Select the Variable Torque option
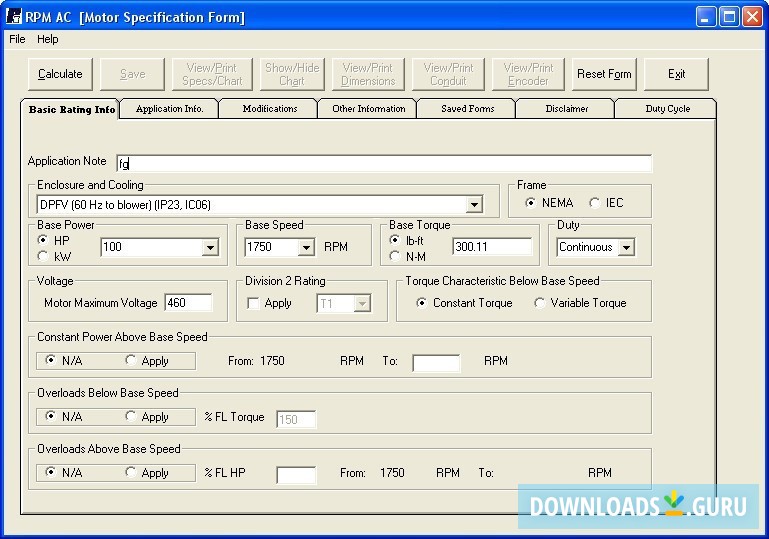Viewport: 769px width, 539px height. 540,303
